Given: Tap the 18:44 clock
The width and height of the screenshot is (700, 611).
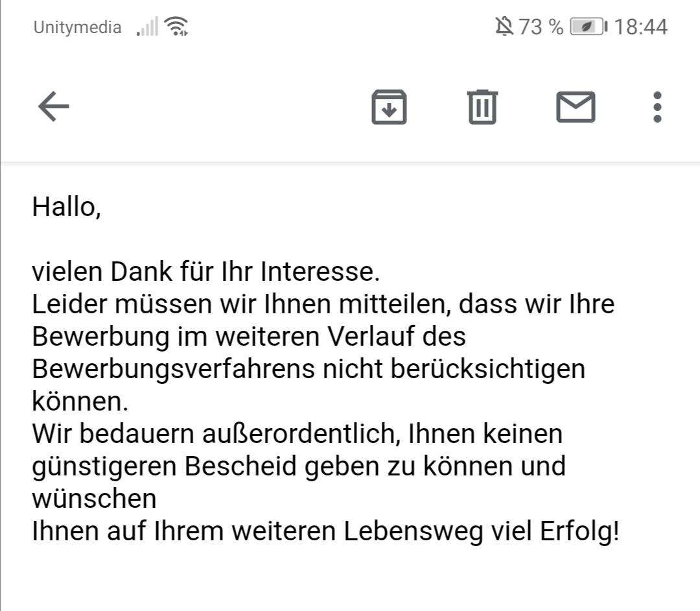Looking at the screenshot, I should 640,27.
